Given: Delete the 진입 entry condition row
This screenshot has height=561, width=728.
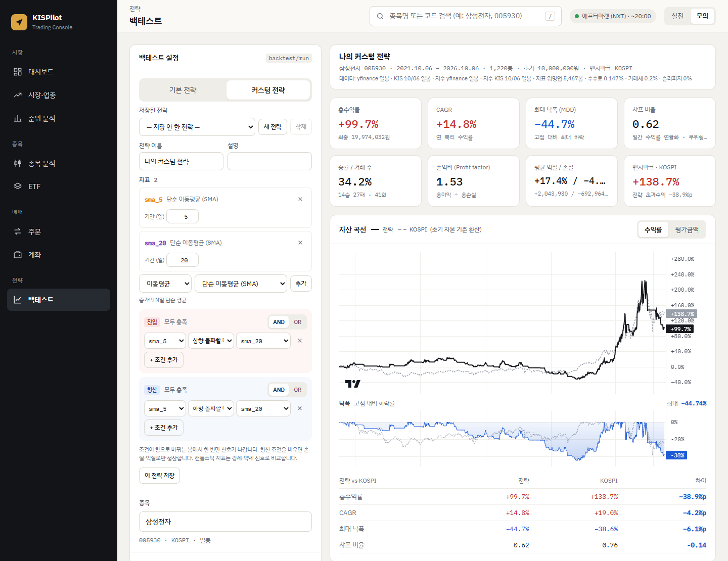Looking at the screenshot, I should [x=300, y=341].
